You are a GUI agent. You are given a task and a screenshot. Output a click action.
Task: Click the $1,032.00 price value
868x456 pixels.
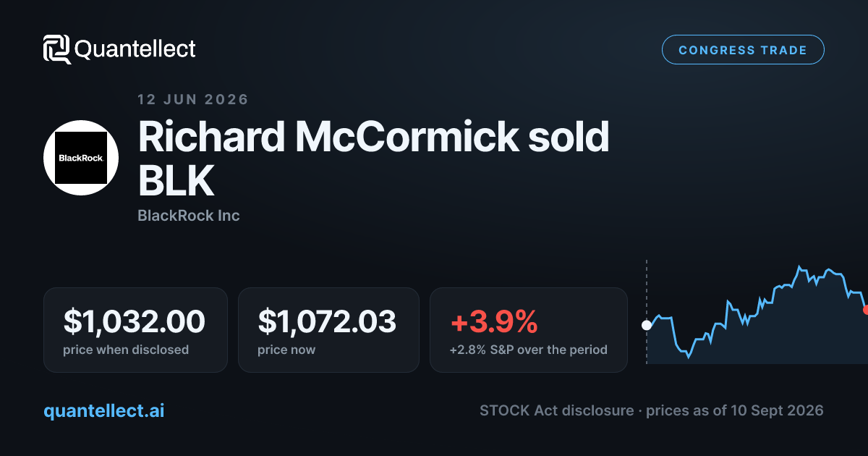point(134,321)
